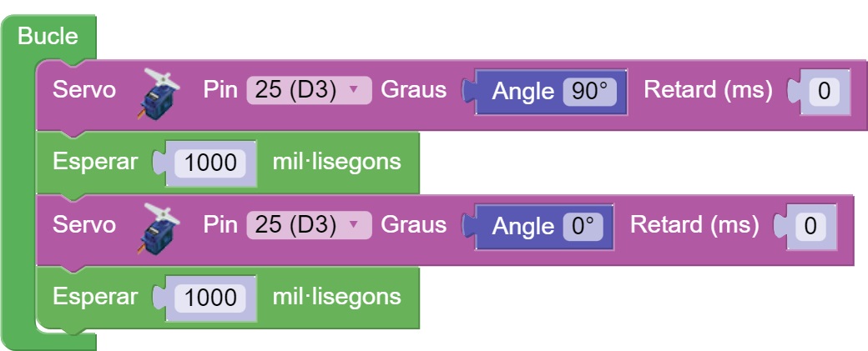Click the Retard value in the 90° servo block

pyautogui.click(x=824, y=92)
